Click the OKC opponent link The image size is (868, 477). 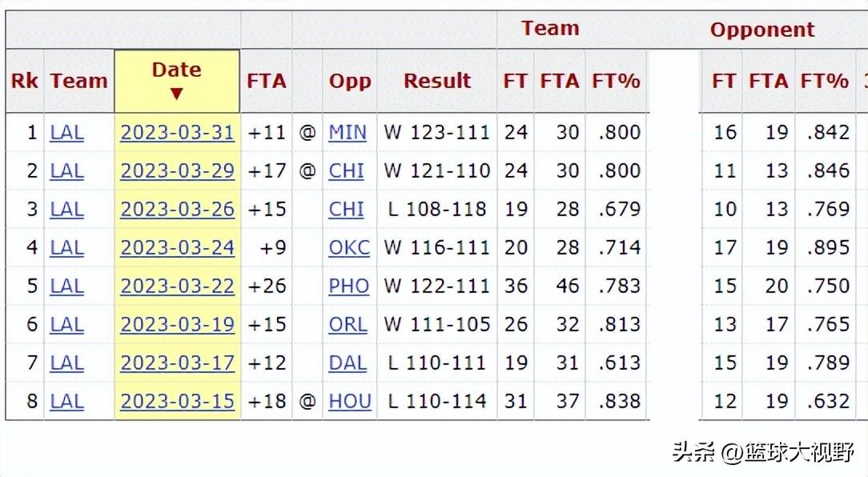tap(349, 247)
